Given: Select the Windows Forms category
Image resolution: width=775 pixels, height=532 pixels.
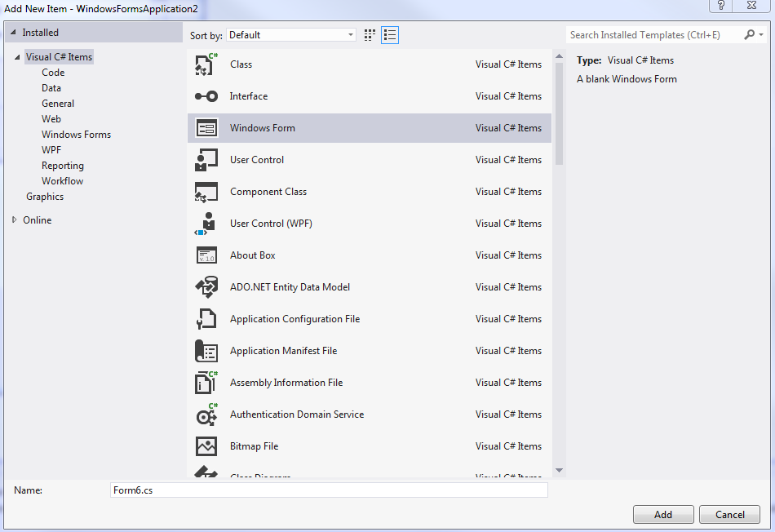Looking at the screenshot, I should [76, 135].
